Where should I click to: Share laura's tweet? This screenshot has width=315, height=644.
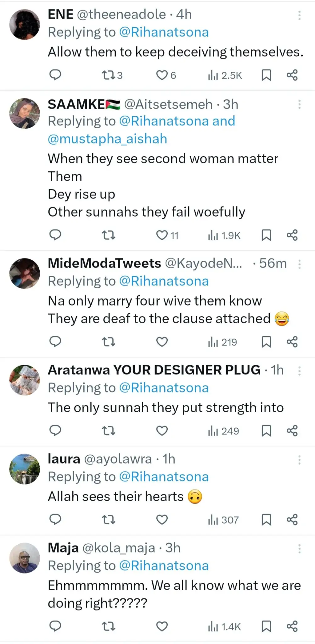292,519
